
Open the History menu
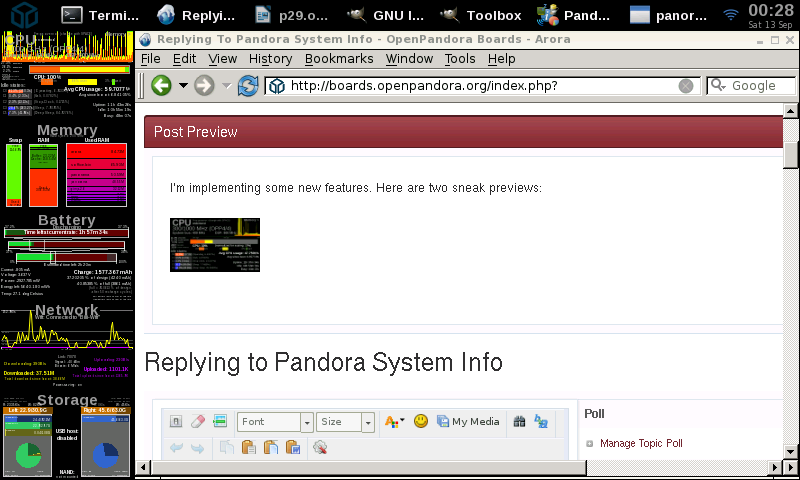click(270, 59)
